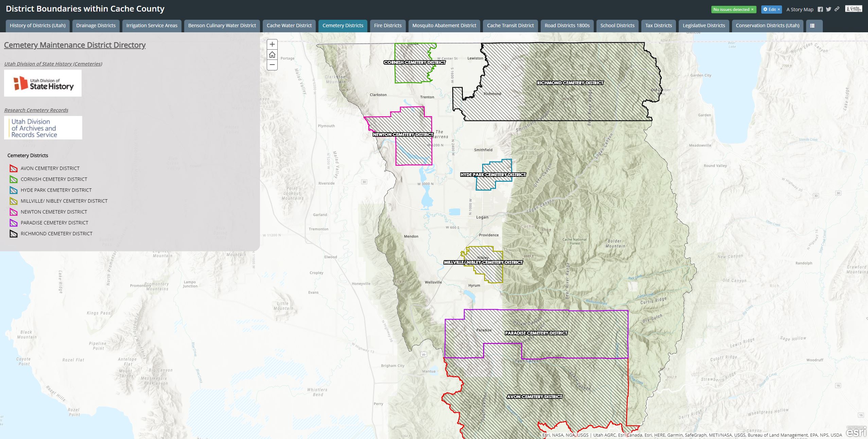The width and height of the screenshot is (868, 439).
Task: Select the Paradise Cemetery District legend entry
Action: coord(54,223)
